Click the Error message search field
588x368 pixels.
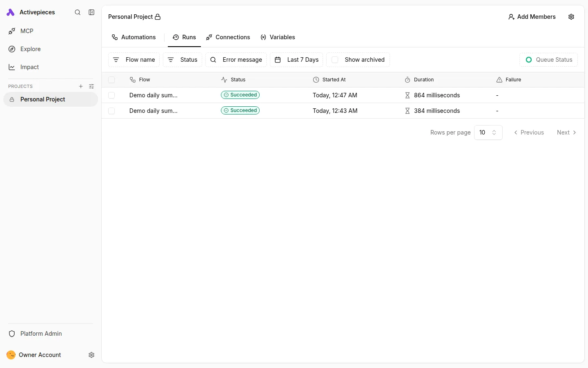tap(236, 60)
